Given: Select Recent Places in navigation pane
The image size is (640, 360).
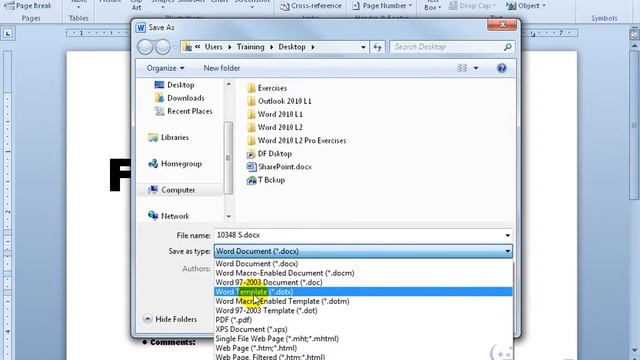Looking at the screenshot, I should [x=183, y=111].
